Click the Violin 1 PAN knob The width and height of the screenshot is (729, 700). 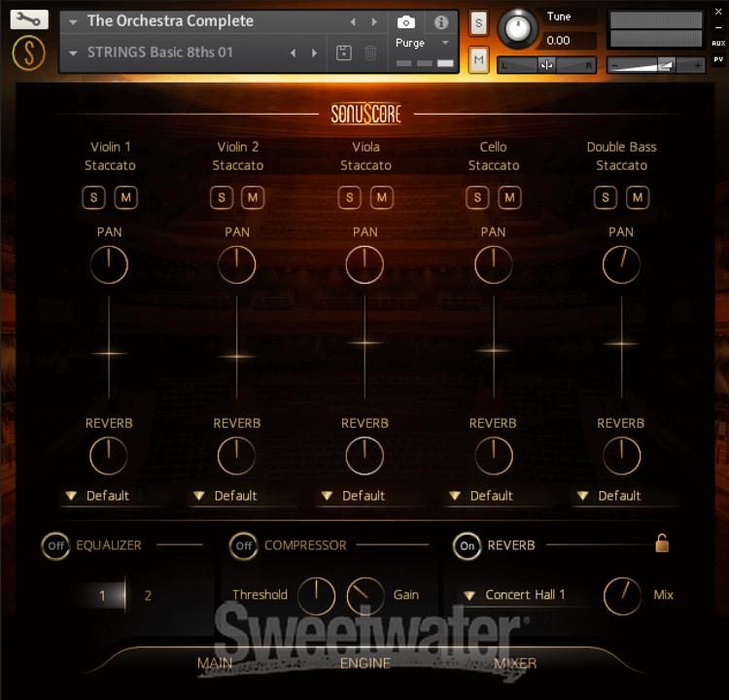(109, 264)
